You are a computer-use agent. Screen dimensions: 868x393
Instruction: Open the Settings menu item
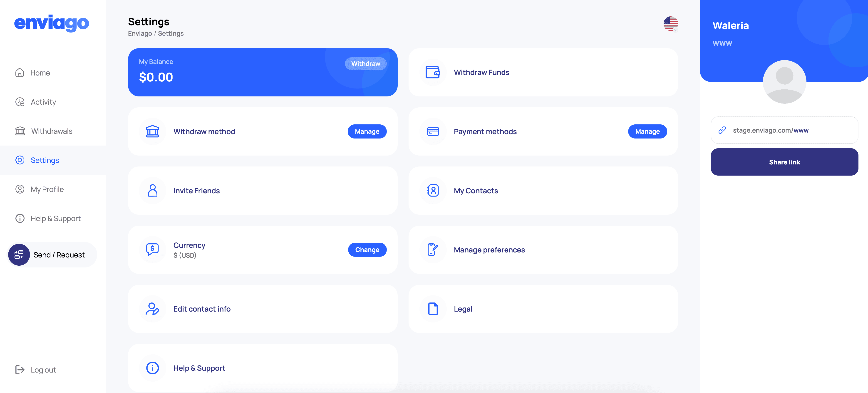click(45, 160)
